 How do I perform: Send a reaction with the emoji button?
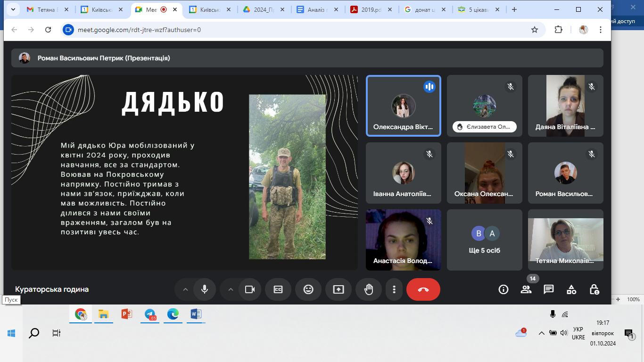pos(308,289)
